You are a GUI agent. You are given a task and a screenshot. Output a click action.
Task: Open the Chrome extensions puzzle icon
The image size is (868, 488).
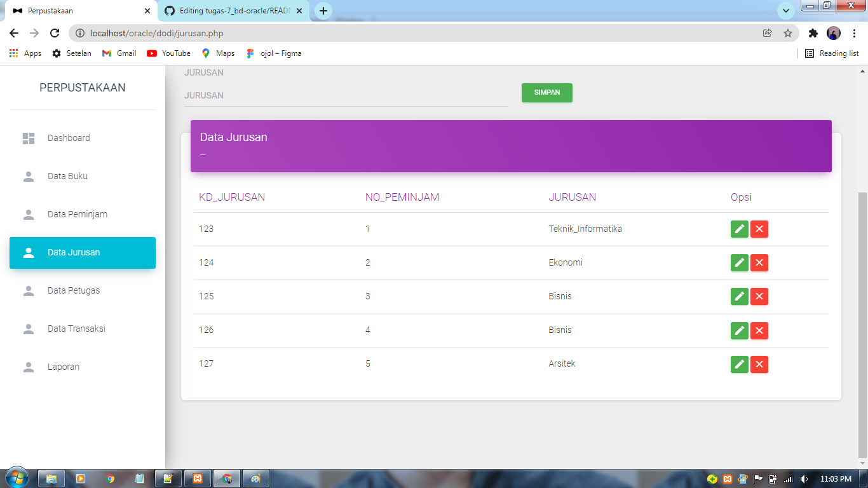(814, 32)
